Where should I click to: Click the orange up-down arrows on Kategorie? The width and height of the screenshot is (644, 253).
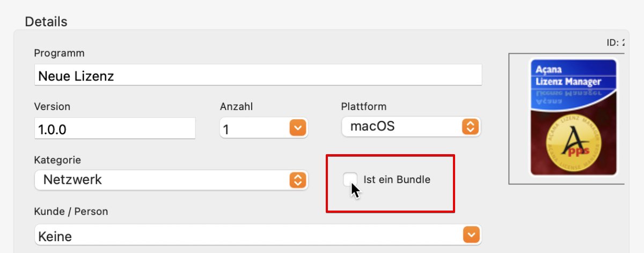coord(297,180)
